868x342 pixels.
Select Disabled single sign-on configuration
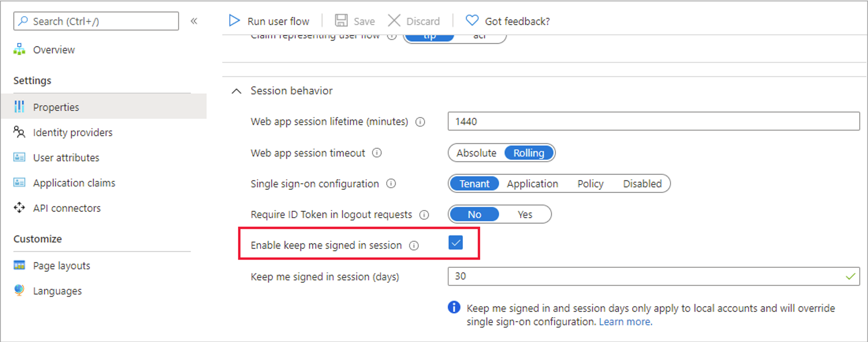tap(642, 183)
